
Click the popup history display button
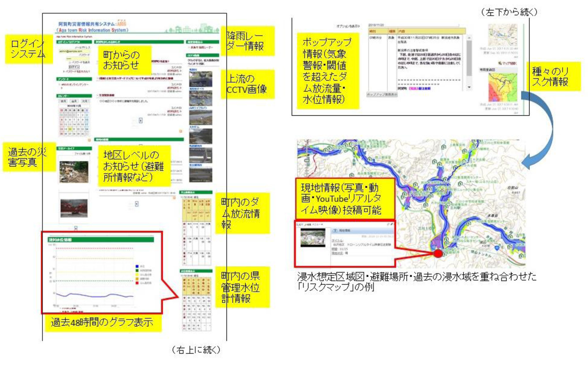[382, 94]
